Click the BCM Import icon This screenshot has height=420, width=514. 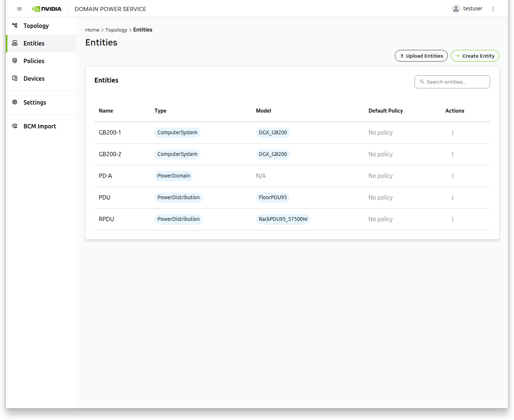tap(15, 126)
